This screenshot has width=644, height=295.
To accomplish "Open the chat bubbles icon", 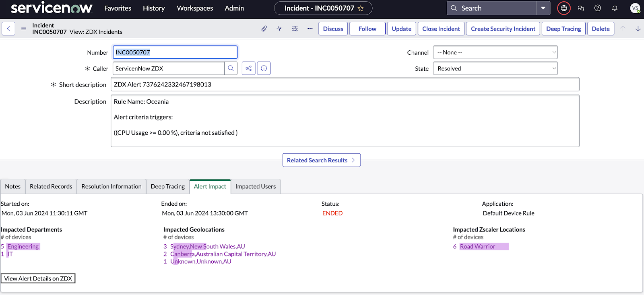I will point(581,8).
